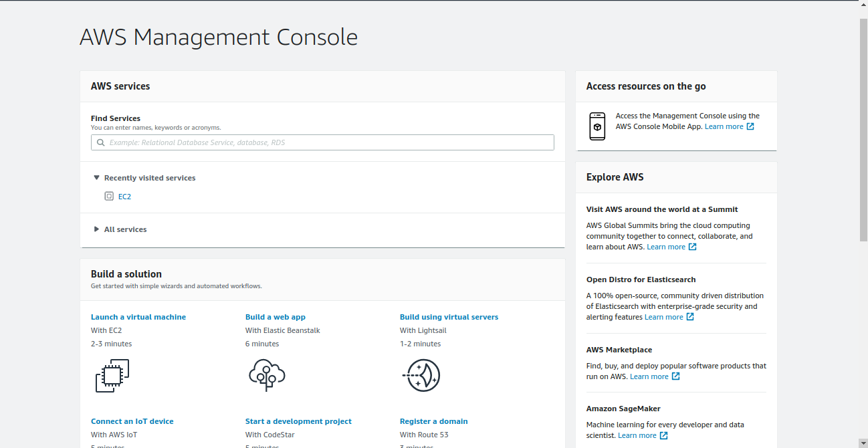Choose Build using virtual servers

[449, 317]
